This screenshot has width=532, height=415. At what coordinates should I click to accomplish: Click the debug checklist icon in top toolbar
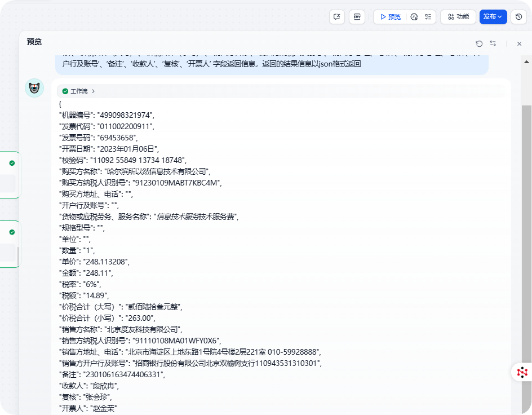pyautogui.click(x=337, y=16)
